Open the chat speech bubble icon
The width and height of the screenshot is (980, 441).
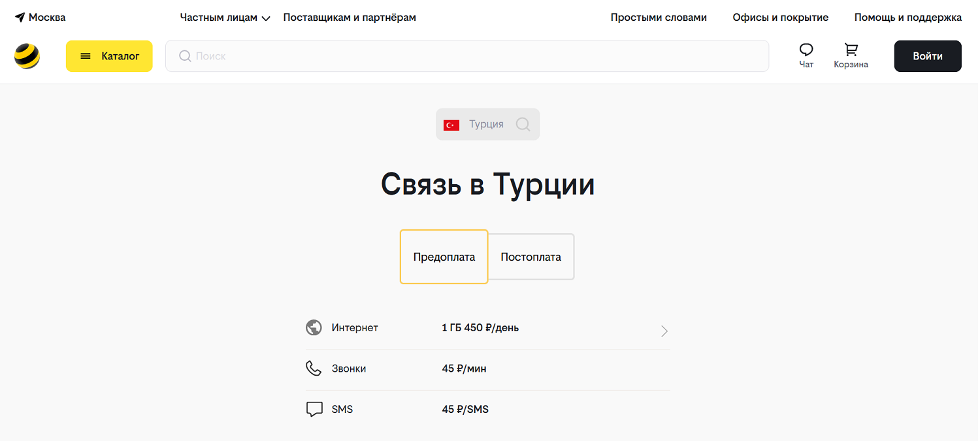coord(806,50)
